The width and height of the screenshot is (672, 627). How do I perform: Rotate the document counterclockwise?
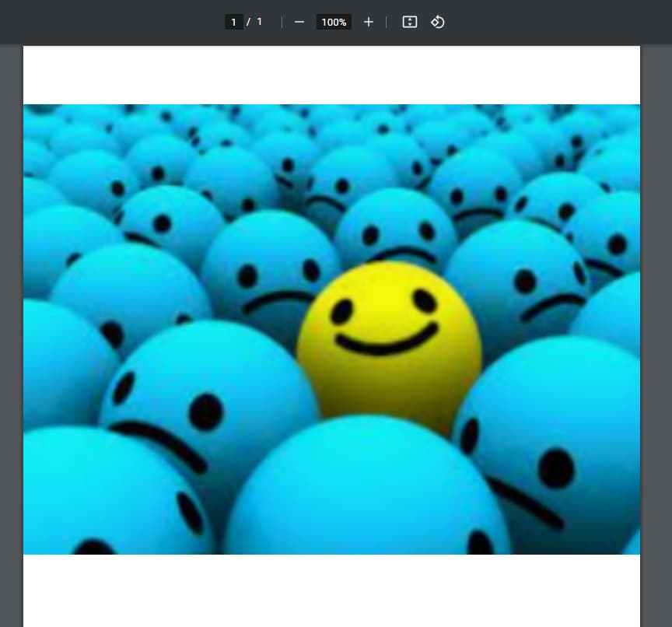click(438, 22)
